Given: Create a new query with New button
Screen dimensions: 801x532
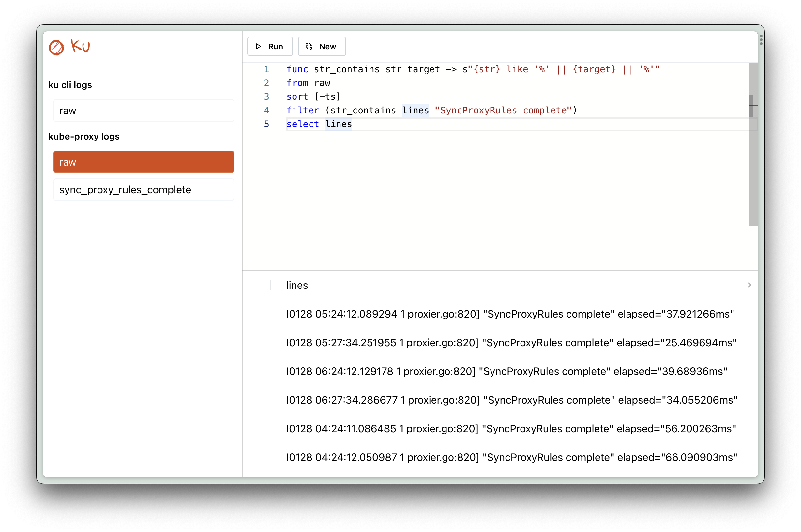Looking at the screenshot, I should (x=322, y=47).
